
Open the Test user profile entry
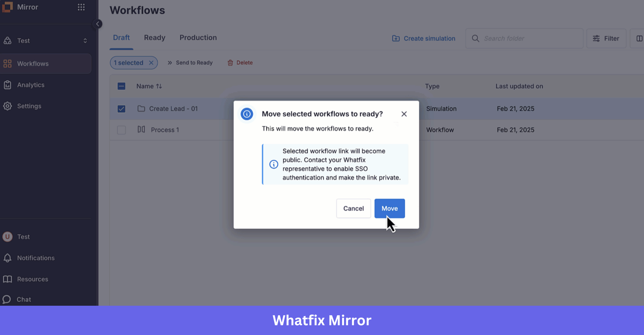(23, 237)
